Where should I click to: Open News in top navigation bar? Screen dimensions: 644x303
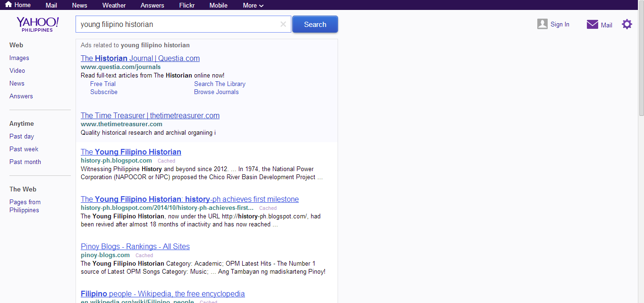[x=79, y=5]
